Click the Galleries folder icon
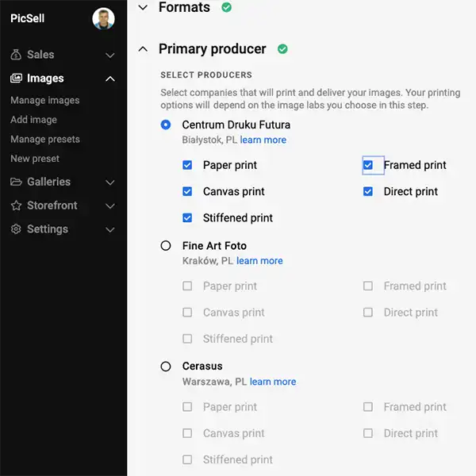This screenshot has width=476, height=476. click(16, 182)
